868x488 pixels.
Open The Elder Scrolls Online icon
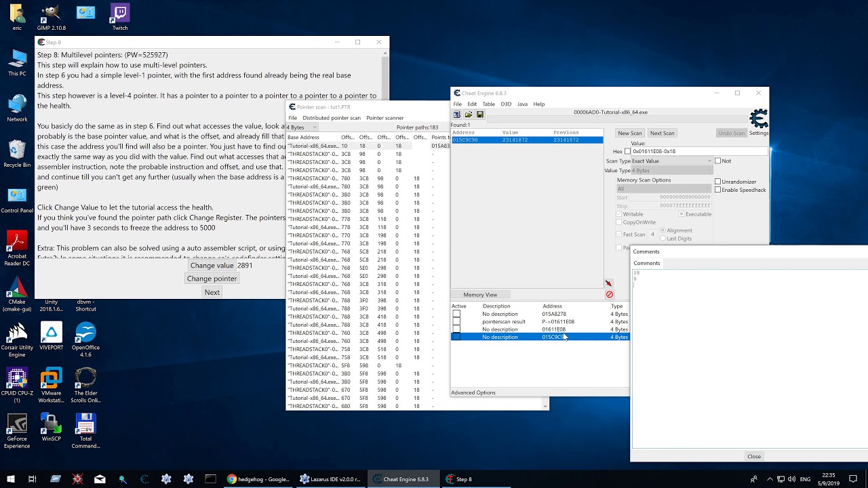click(85, 386)
